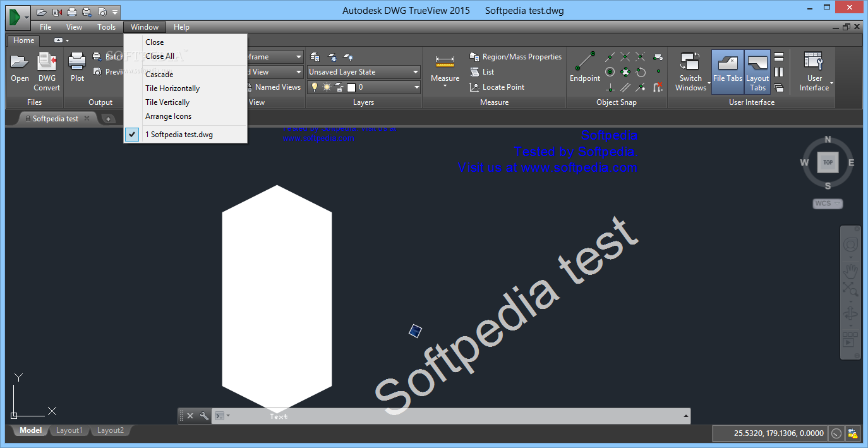The height and width of the screenshot is (448, 868).
Task: Select Close All in the Window menu
Action: 185,56
